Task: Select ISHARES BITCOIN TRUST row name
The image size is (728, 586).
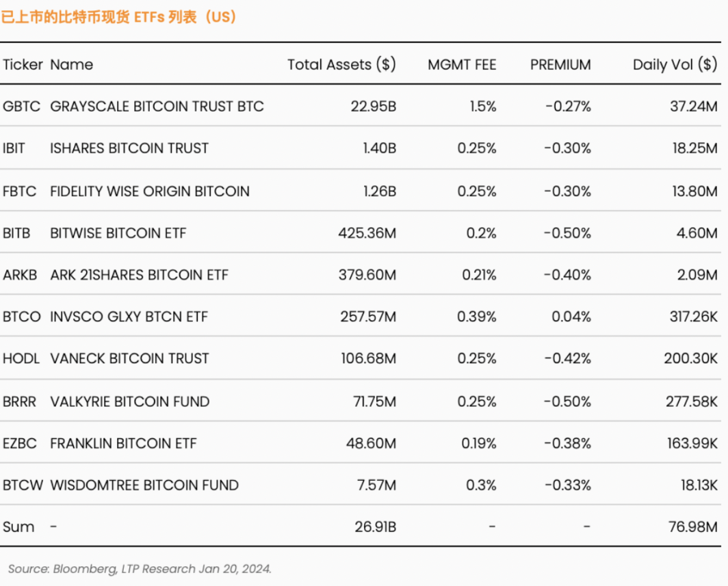Action: [x=129, y=148]
